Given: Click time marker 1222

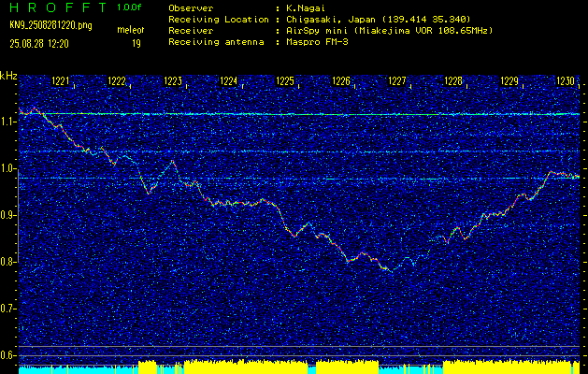Looking at the screenshot, I should click(117, 81).
